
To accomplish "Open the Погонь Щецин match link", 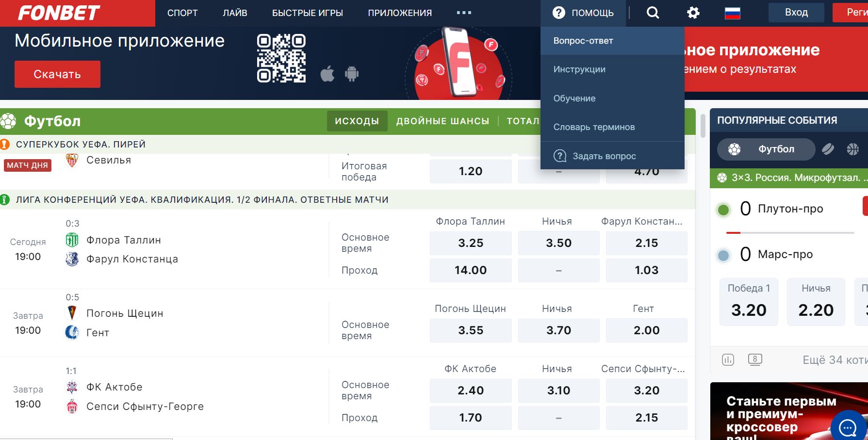I will [x=125, y=313].
